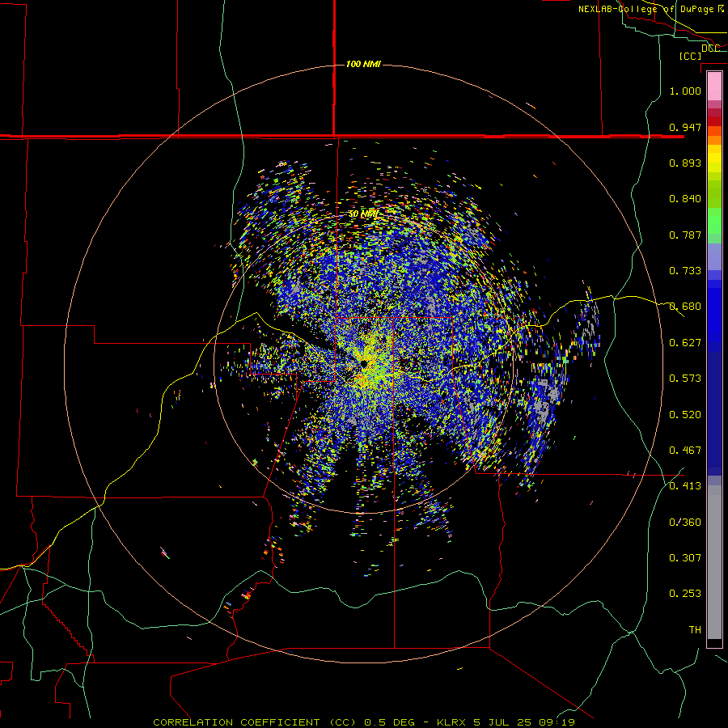728x728 pixels.
Task: Select the 0.733 legend value
Action: pyautogui.click(x=685, y=271)
